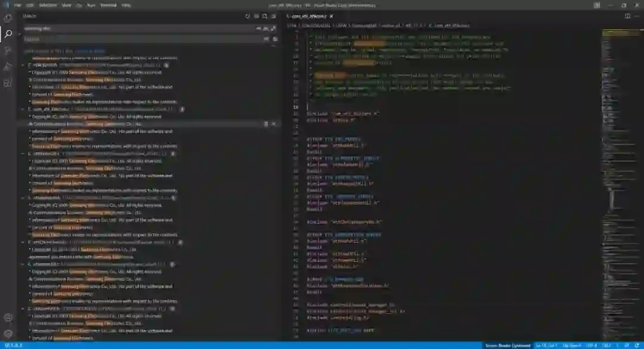
Task: Click the CRLF line ending indicator
Action: click(606, 345)
